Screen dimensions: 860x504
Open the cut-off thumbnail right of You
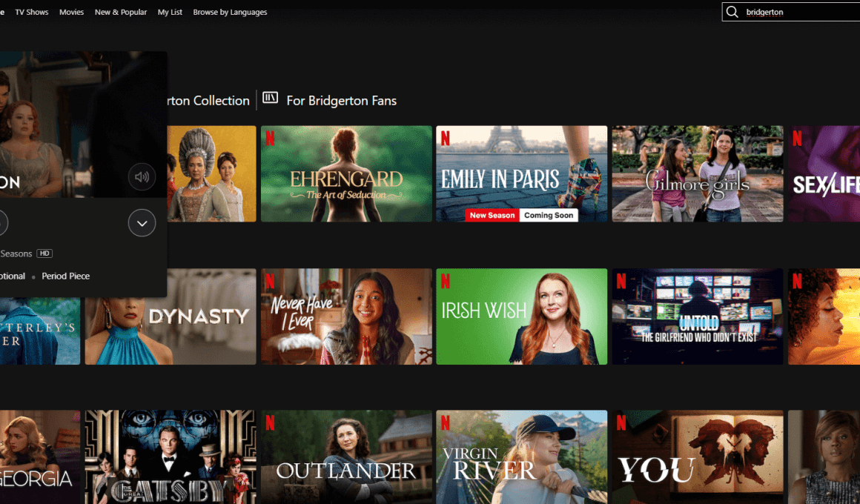[x=824, y=457]
